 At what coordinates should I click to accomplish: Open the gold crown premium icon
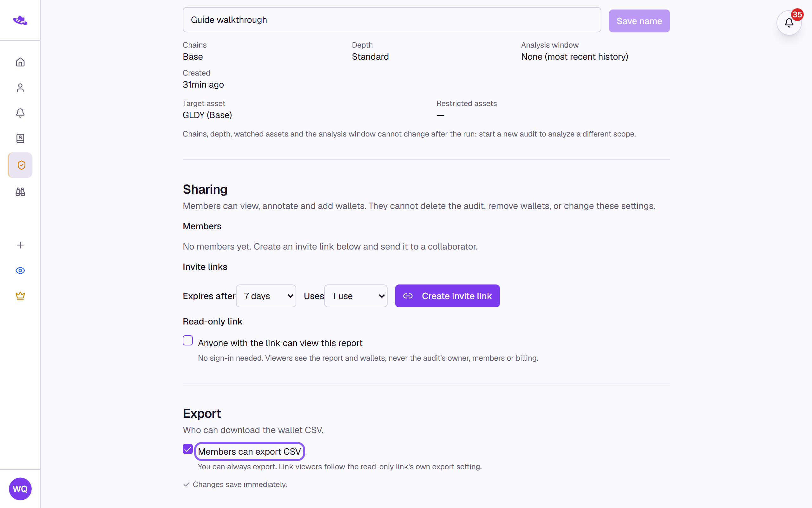pos(20,296)
